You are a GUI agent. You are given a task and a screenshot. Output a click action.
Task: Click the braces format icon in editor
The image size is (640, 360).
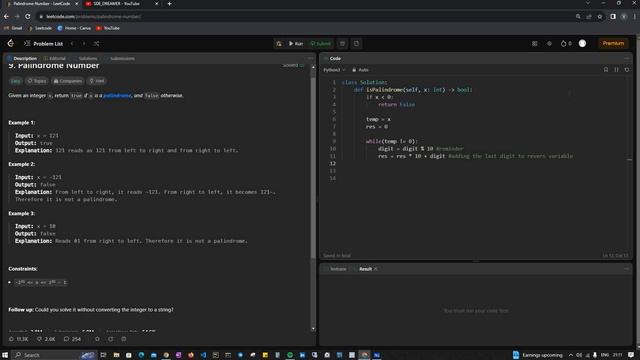pos(616,70)
